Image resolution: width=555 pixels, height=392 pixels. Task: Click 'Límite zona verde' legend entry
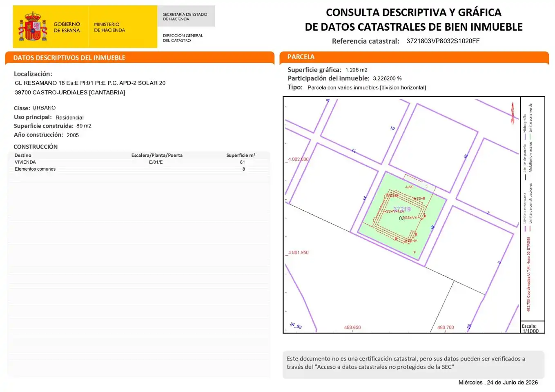(x=530, y=121)
